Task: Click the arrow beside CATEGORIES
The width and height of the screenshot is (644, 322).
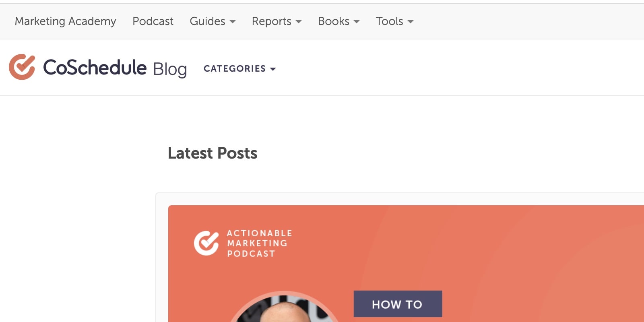Action: (273, 69)
